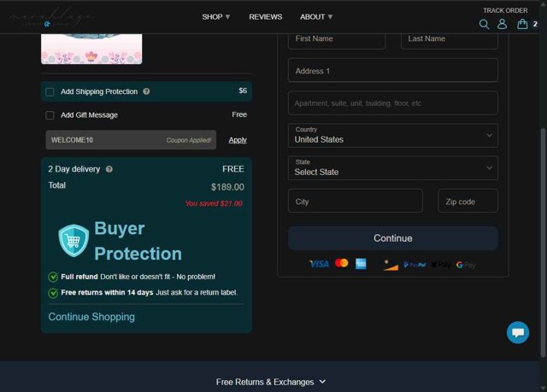547x392 pixels.
Task: Expand Free Returns & Exchanges section
Action: click(271, 382)
